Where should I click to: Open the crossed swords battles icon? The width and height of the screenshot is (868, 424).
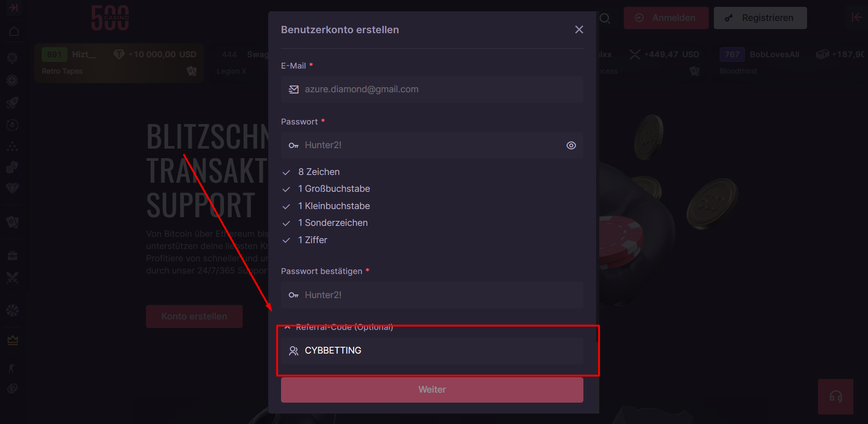12,278
